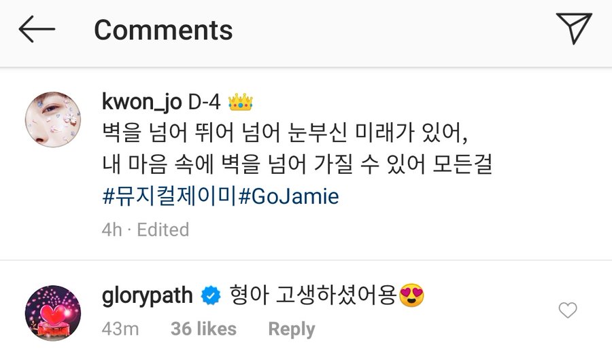Tap the 4h timestamp on caption
Viewport: 612px width, 364px height.
[112, 230]
